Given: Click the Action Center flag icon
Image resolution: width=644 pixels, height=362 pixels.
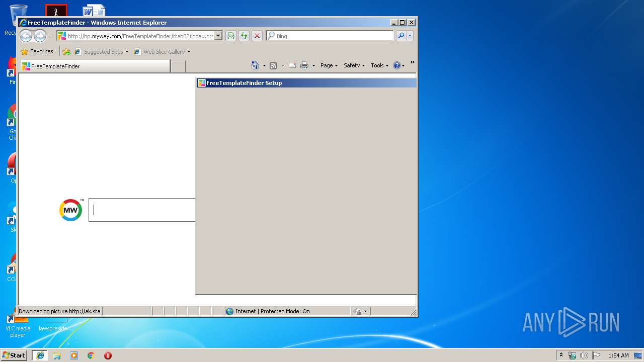Looking at the screenshot, I should pyautogui.click(x=596, y=355).
